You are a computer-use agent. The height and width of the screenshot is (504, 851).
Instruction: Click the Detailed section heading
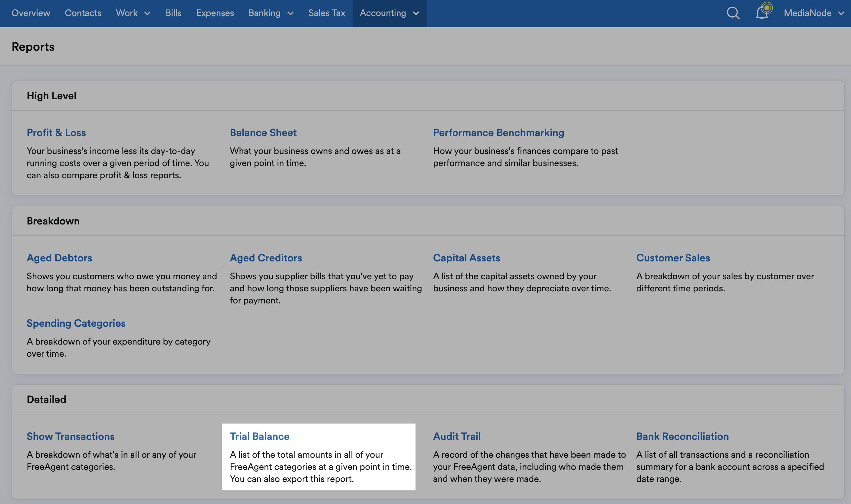point(47,399)
